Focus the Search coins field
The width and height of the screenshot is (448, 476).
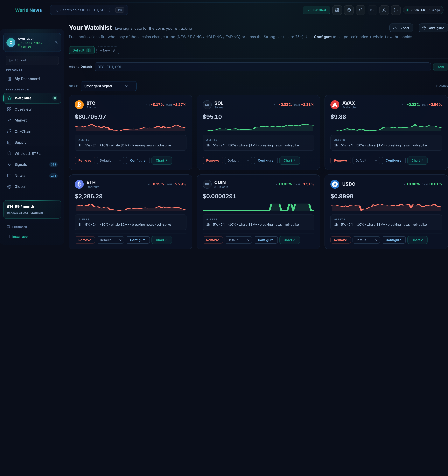pyautogui.click(x=89, y=10)
